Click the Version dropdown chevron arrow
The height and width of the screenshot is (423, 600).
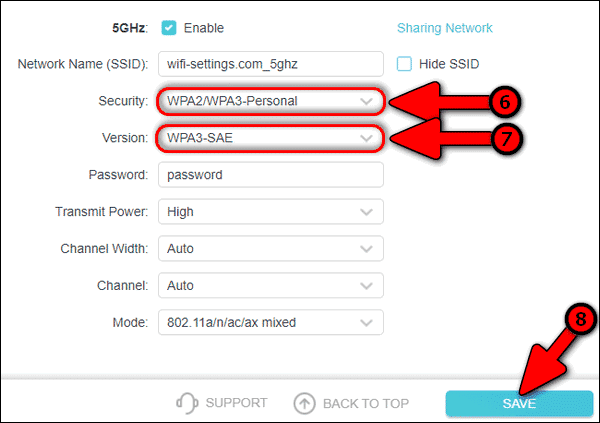point(366,138)
